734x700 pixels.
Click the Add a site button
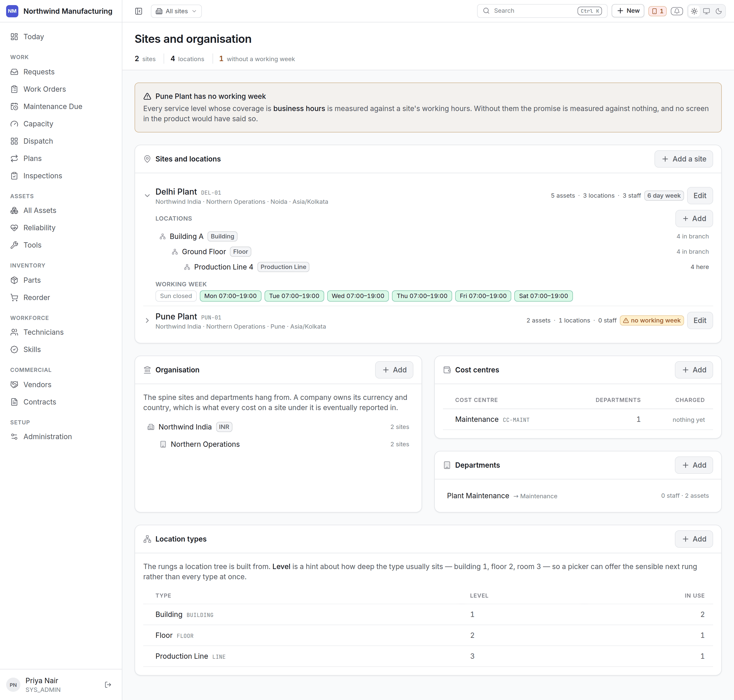pyautogui.click(x=683, y=159)
